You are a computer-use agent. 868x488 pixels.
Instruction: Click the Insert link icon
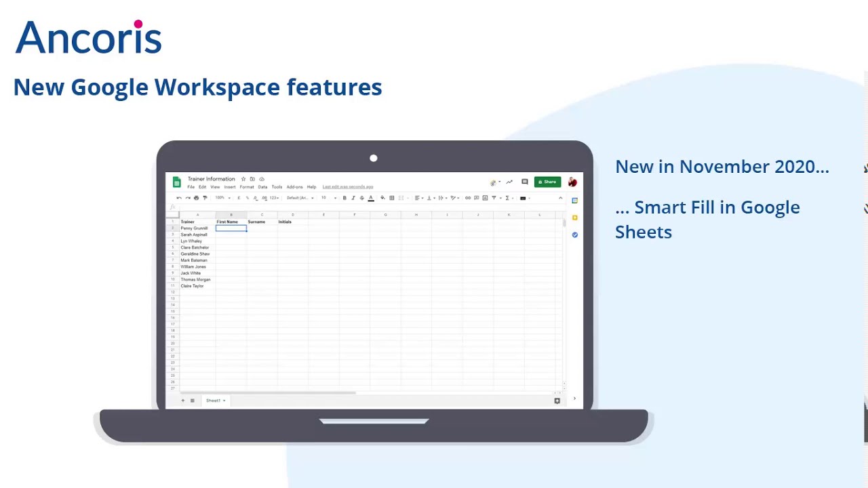tap(468, 198)
